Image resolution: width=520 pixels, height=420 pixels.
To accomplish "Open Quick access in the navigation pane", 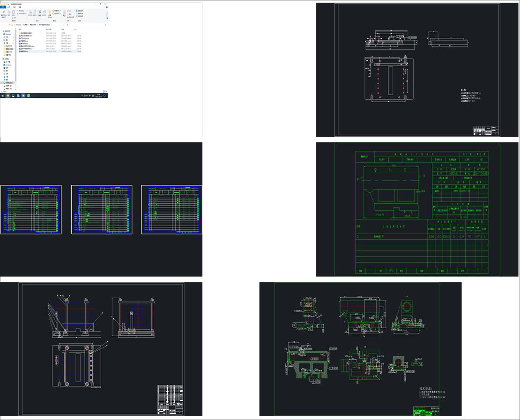I will [7, 31].
